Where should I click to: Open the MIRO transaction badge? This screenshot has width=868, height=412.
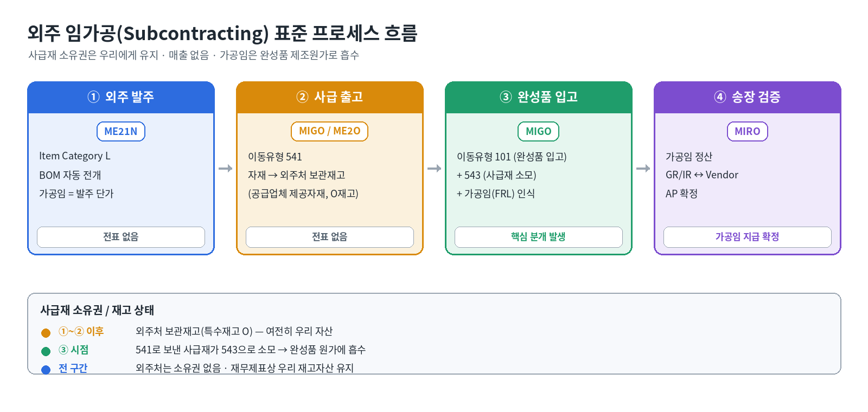pos(748,131)
